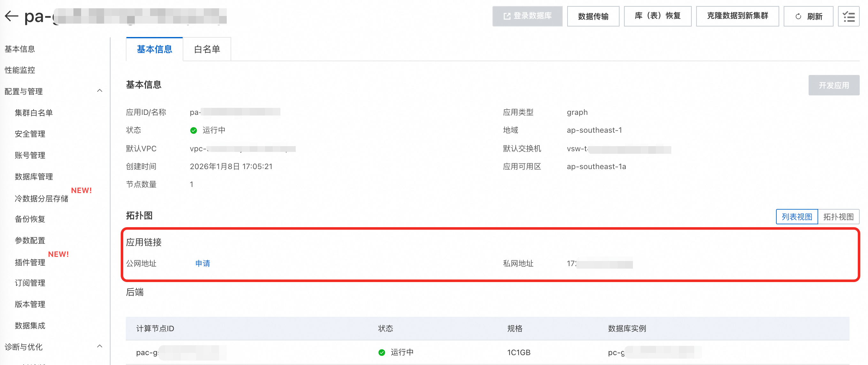Open 冷数据分层存储 menu item
868x365 pixels.
pos(41,198)
